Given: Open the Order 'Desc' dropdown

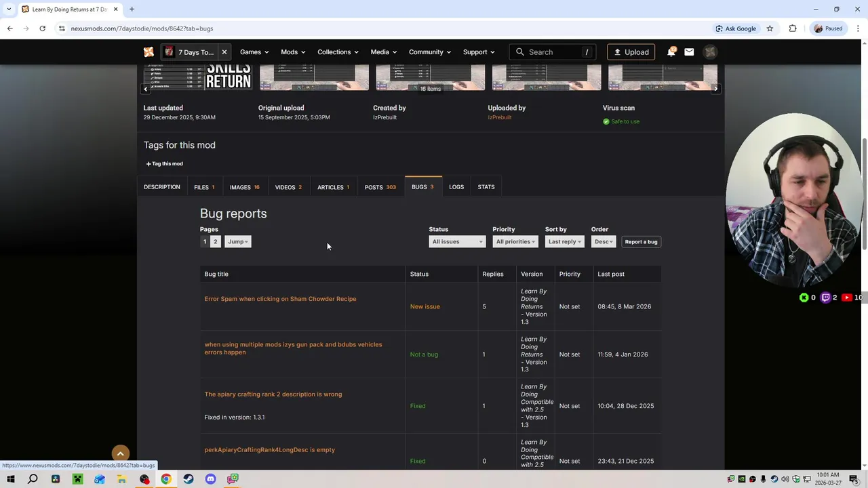Looking at the screenshot, I should (x=604, y=242).
